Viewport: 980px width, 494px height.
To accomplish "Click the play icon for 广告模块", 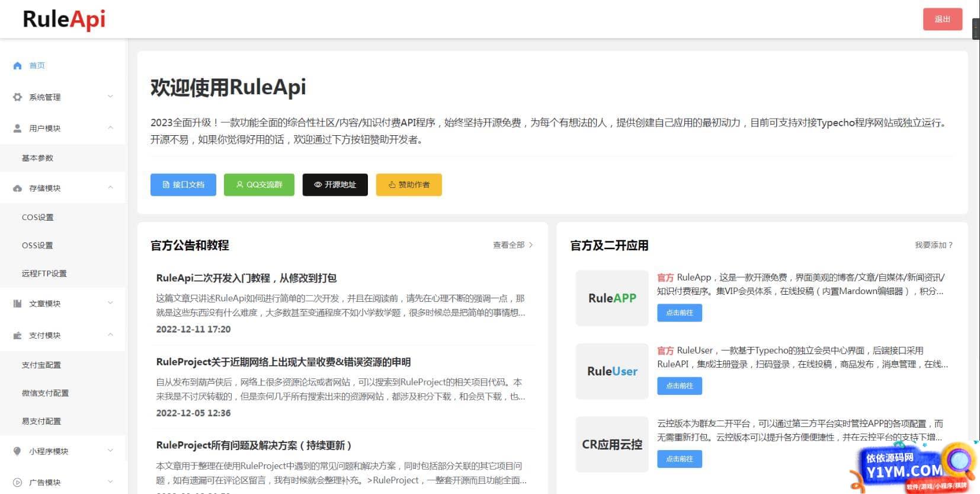I will (x=17, y=482).
